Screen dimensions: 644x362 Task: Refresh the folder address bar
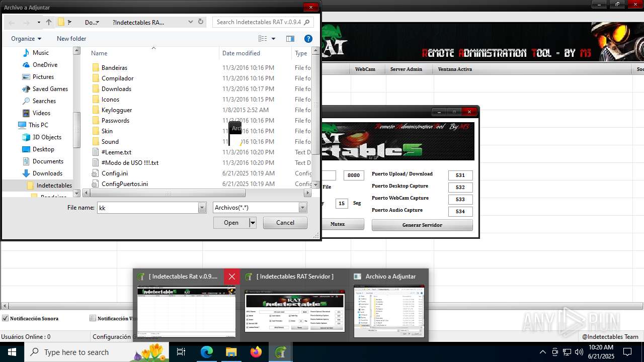point(201,22)
